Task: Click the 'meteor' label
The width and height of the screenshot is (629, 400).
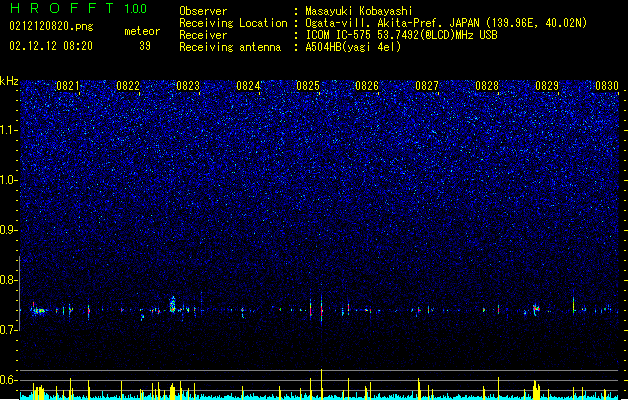Action: coord(142,31)
